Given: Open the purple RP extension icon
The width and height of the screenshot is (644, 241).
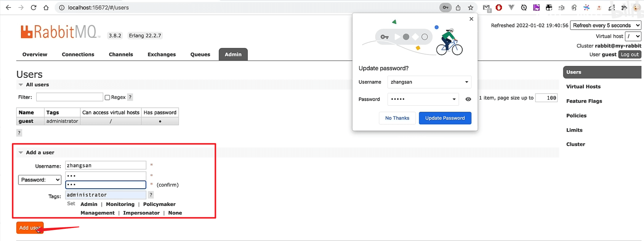Looking at the screenshot, I should 537,8.
